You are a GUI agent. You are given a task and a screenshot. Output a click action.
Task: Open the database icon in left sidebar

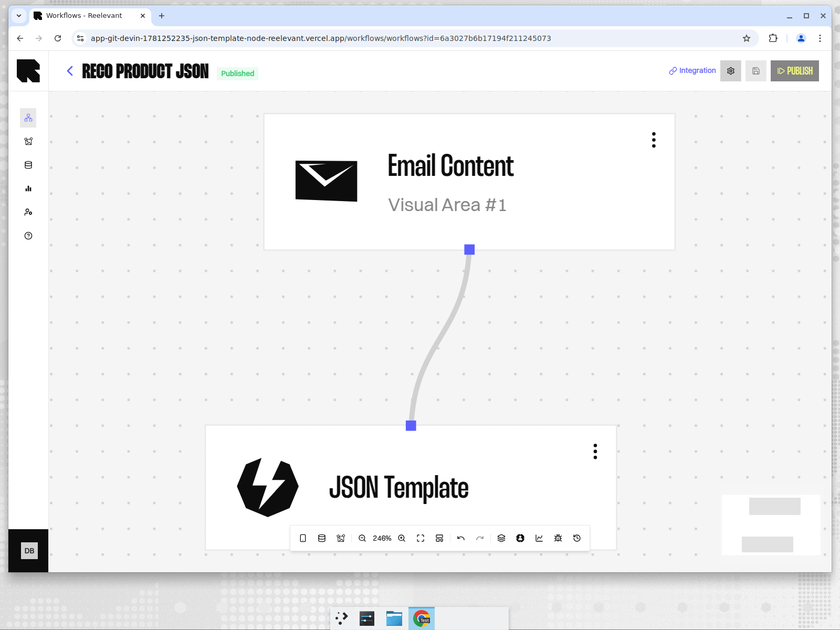pyautogui.click(x=28, y=165)
